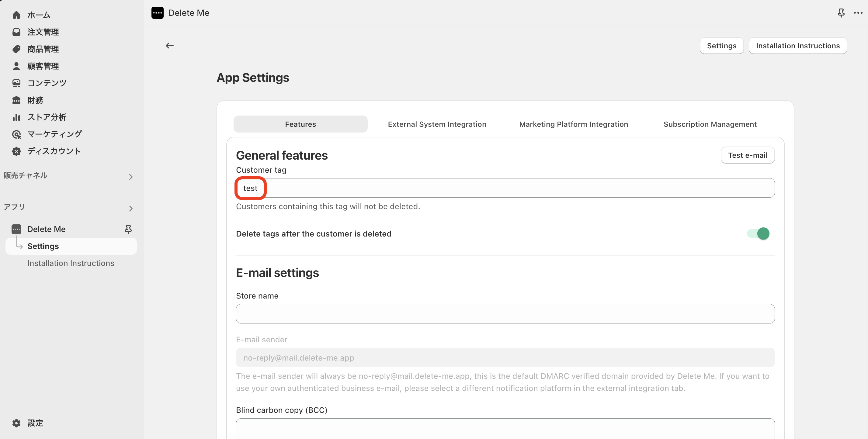Open ホーム label in sidebar
Screen dimensions: 868x439
(39, 15)
